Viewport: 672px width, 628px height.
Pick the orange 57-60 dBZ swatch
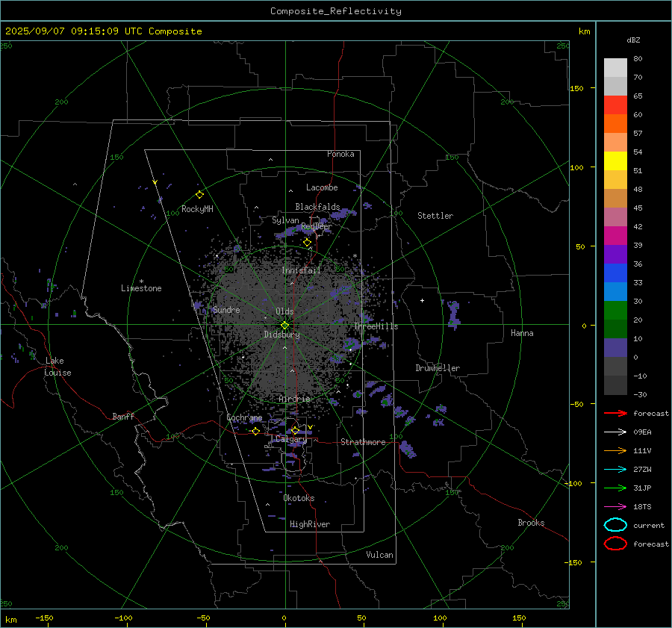pos(615,124)
